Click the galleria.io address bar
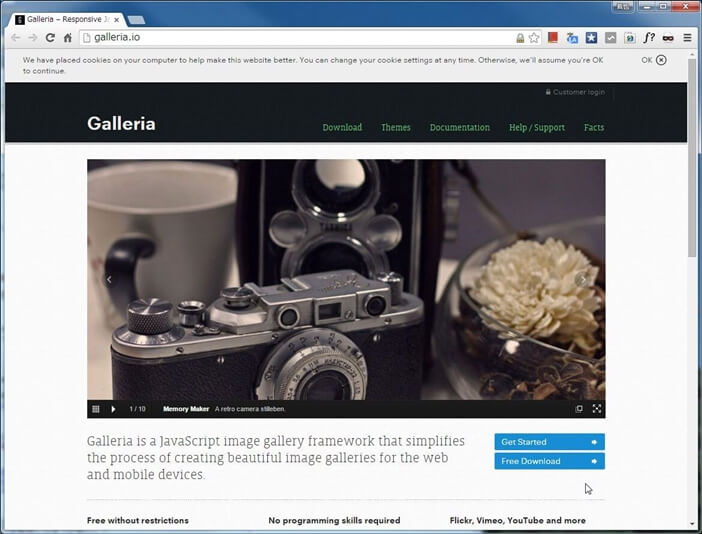Screen dimensions: 702x534 [300, 38]
